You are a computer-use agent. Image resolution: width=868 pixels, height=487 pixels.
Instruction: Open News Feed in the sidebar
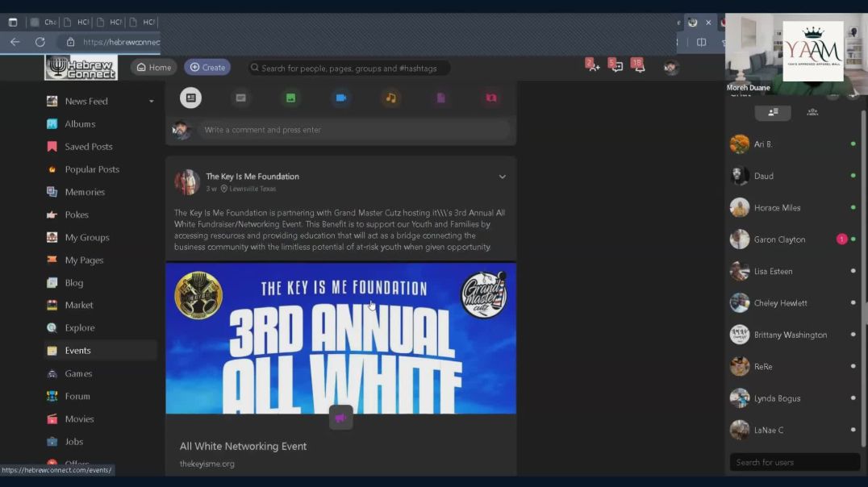click(86, 102)
